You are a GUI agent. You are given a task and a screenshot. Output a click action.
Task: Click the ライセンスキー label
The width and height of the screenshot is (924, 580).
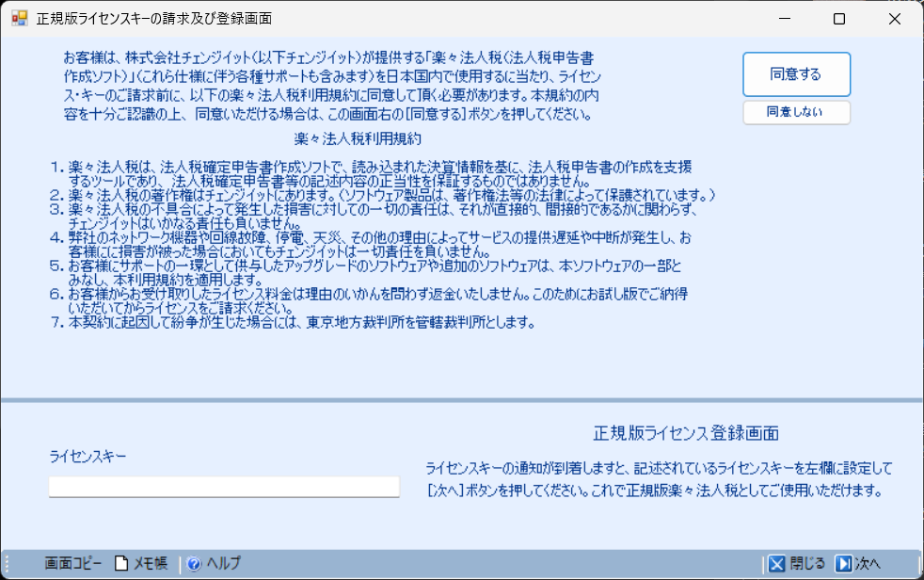[x=88, y=457]
